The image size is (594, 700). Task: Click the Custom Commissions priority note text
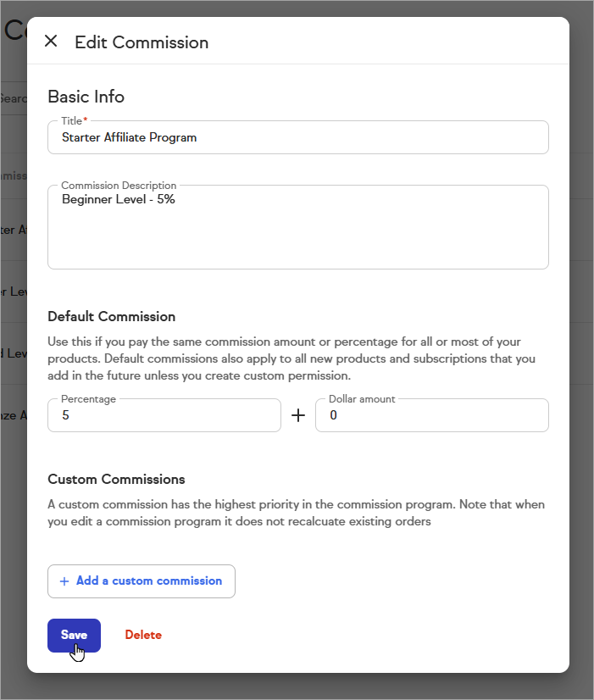coord(297,513)
